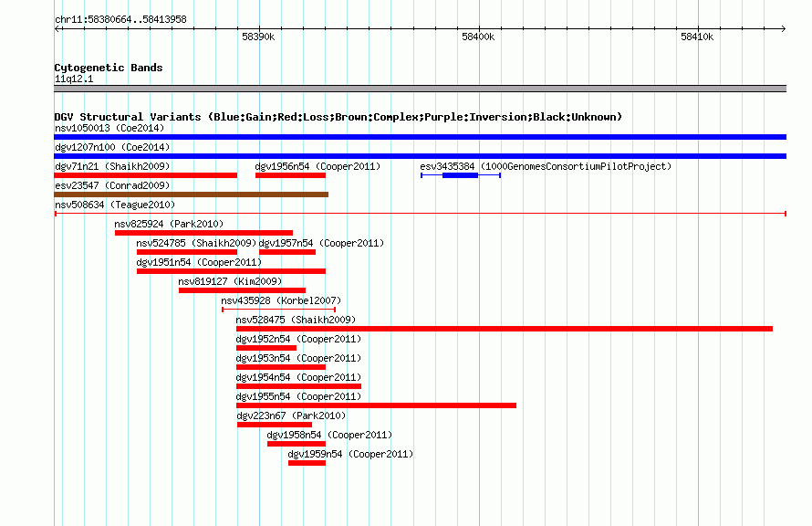Image resolution: width=812 pixels, height=526 pixels.
Task: Select nsv528475 (Shaikh2009) label
Action: pyautogui.click(x=296, y=320)
